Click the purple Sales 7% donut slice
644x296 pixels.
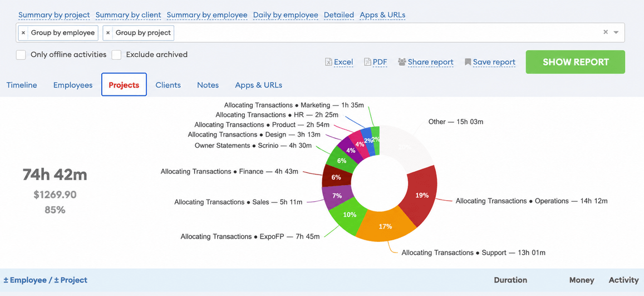pyautogui.click(x=336, y=196)
